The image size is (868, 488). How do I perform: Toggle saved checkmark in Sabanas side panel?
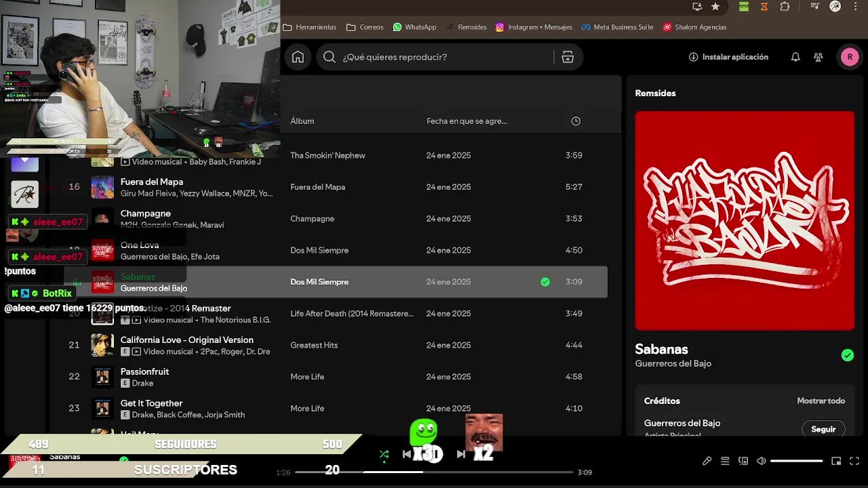pyautogui.click(x=848, y=355)
